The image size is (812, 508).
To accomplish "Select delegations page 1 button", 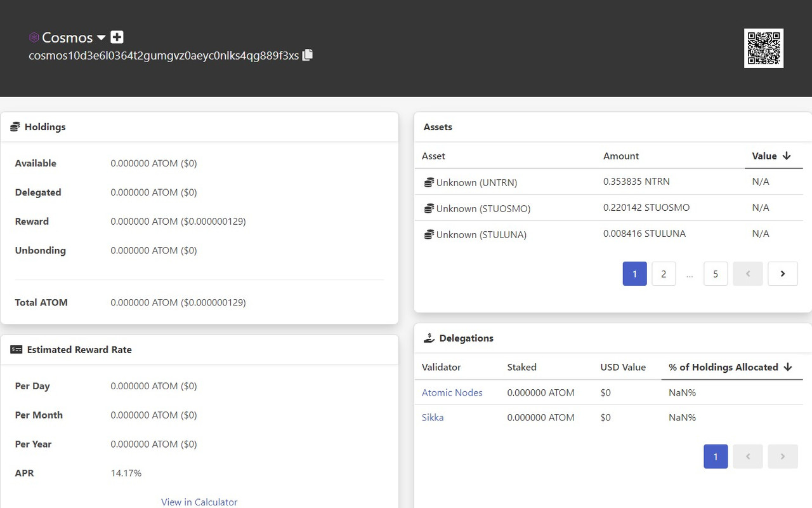I will coord(716,457).
